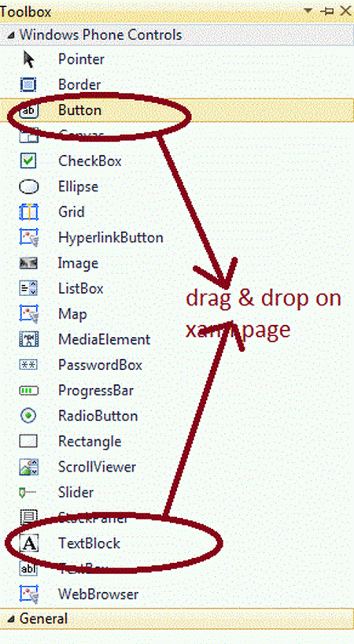354x644 pixels.
Task: Select the Ellipse shape icon
Action: click(29, 187)
